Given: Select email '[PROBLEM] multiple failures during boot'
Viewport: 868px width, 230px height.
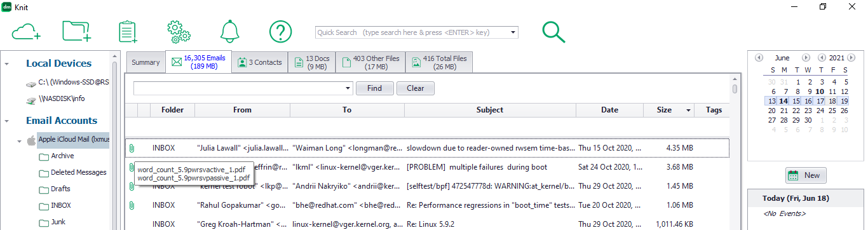Looking at the screenshot, I should pos(427,167).
